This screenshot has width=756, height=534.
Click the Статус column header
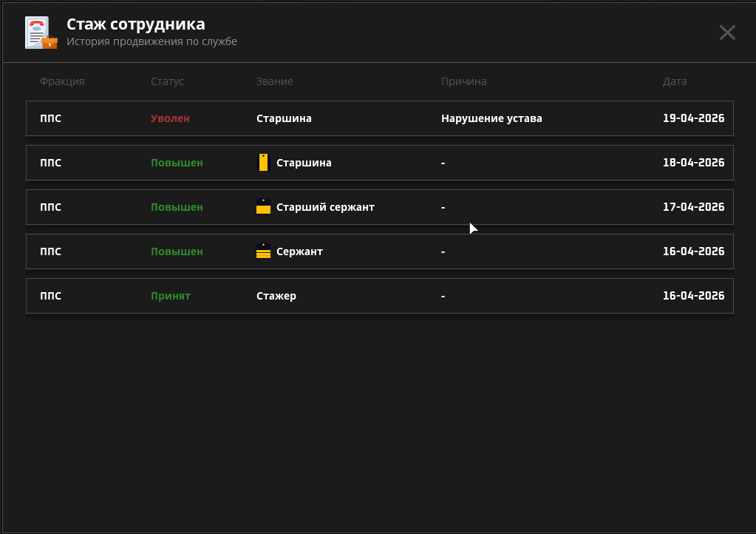pos(167,81)
